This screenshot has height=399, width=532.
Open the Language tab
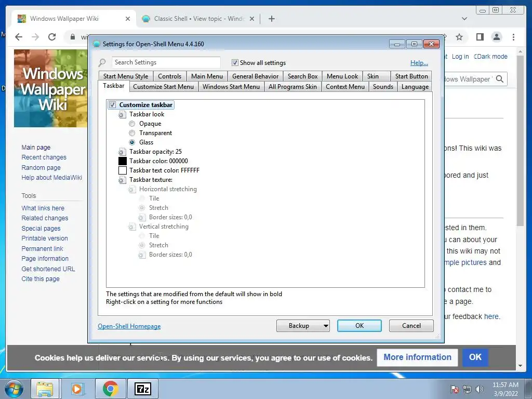tap(415, 87)
